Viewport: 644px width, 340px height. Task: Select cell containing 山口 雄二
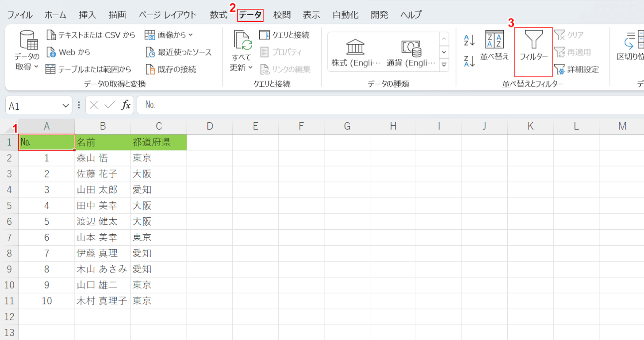click(103, 285)
